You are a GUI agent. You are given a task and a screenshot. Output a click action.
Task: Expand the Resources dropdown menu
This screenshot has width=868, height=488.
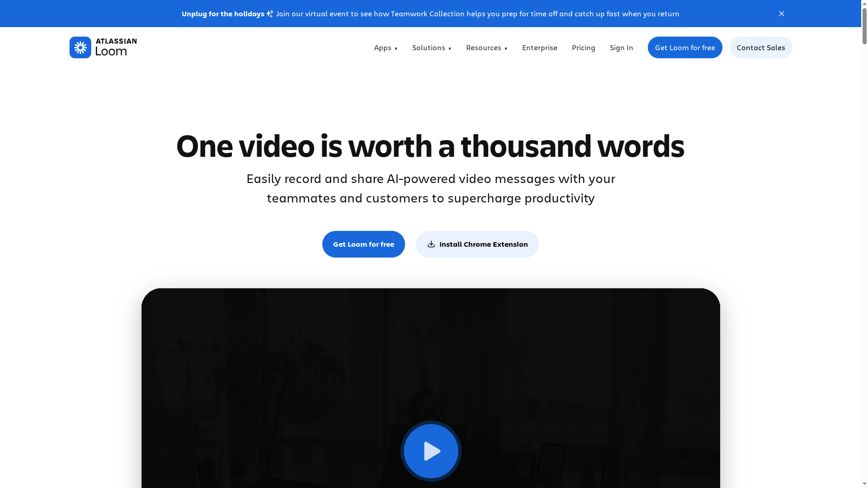[x=486, y=47]
